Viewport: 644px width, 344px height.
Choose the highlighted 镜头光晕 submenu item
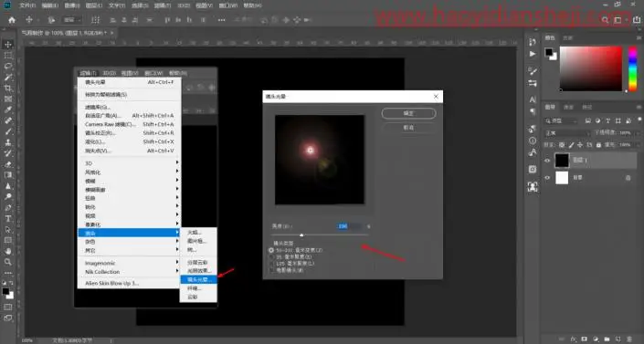point(198,279)
